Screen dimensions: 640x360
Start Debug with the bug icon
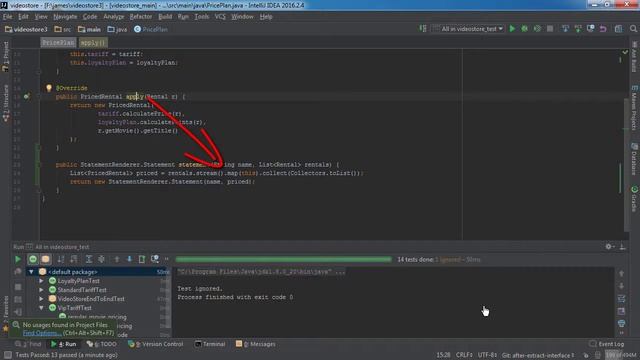(x=524, y=29)
